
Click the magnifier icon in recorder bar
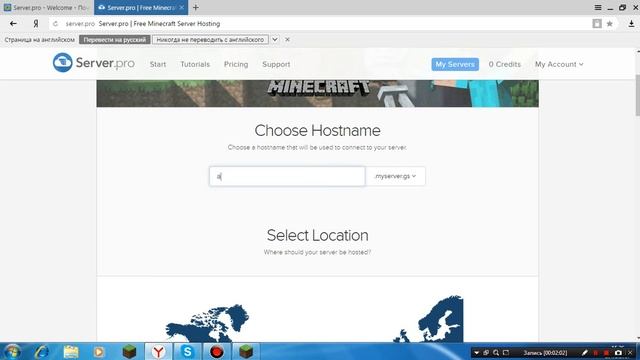pyautogui.click(x=496, y=353)
